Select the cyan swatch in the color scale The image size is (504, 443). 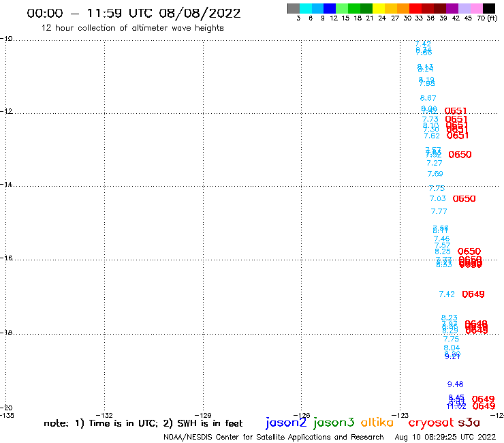click(x=306, y=8)
